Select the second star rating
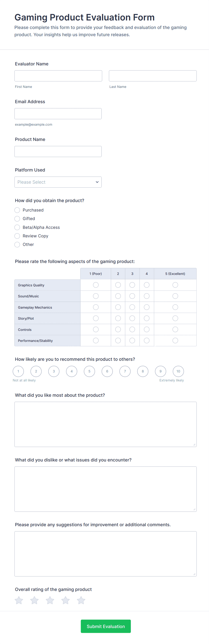Screen dimensions: 209x644 (34, 600)
